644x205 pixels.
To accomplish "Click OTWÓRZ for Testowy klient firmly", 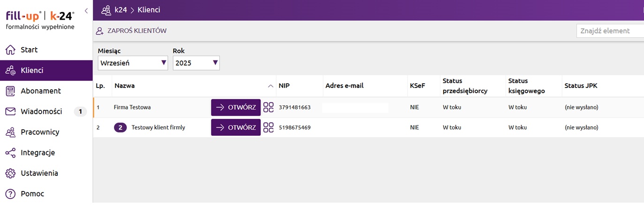I will click(x=235, y=127).
